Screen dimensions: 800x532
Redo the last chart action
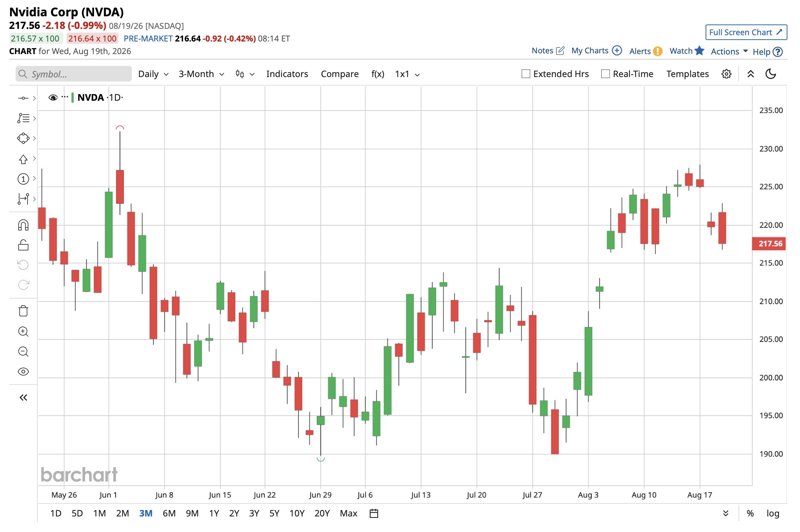pyautogui.click(x=23, y=285)
